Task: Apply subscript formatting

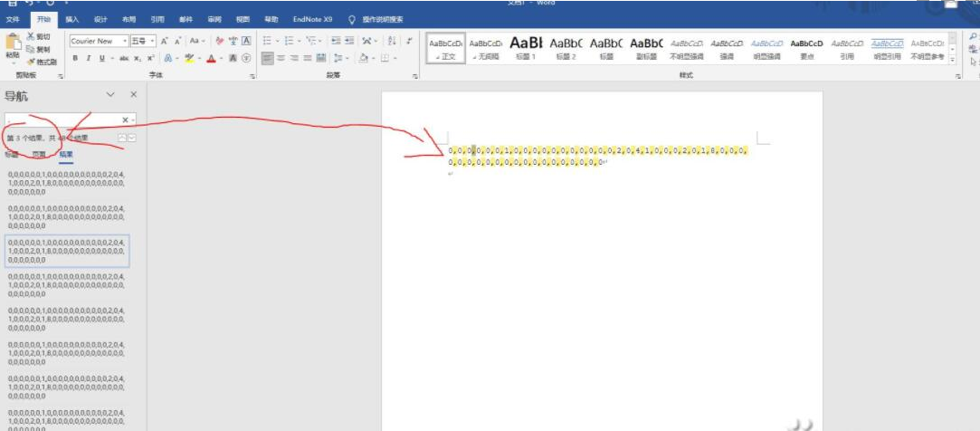Action: click(138, 58)
